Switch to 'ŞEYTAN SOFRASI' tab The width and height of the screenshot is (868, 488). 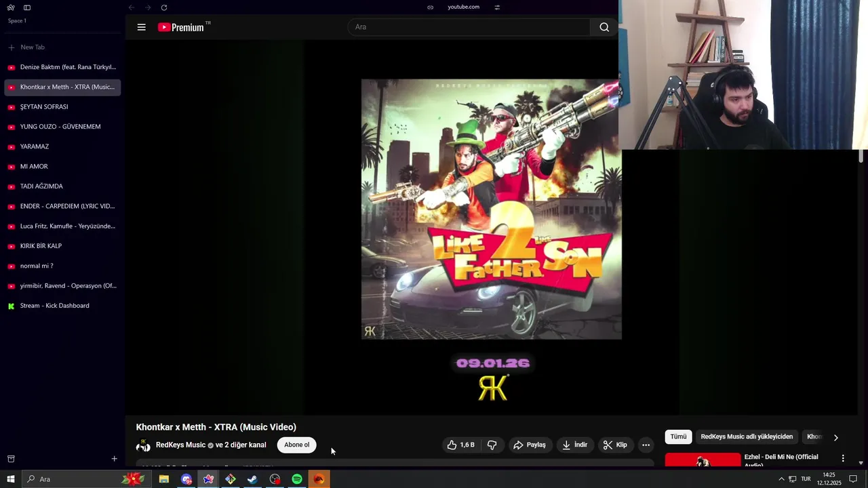62,106
